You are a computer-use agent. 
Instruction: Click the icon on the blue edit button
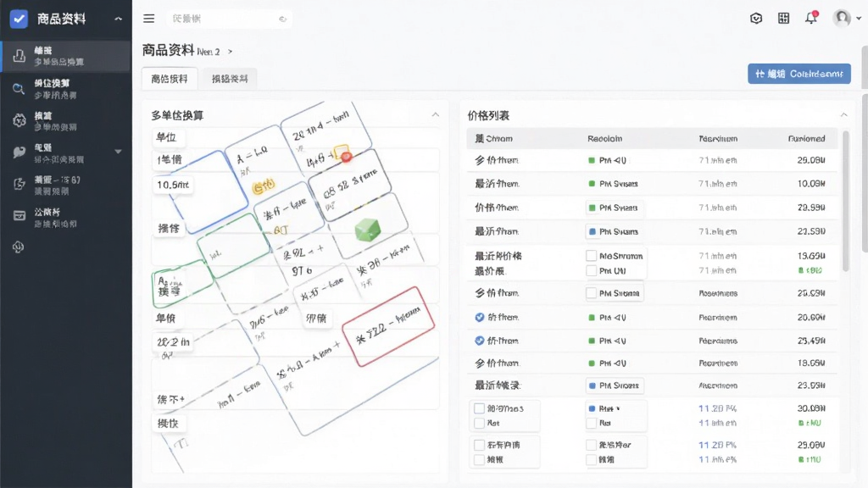(x=760, y=74)
